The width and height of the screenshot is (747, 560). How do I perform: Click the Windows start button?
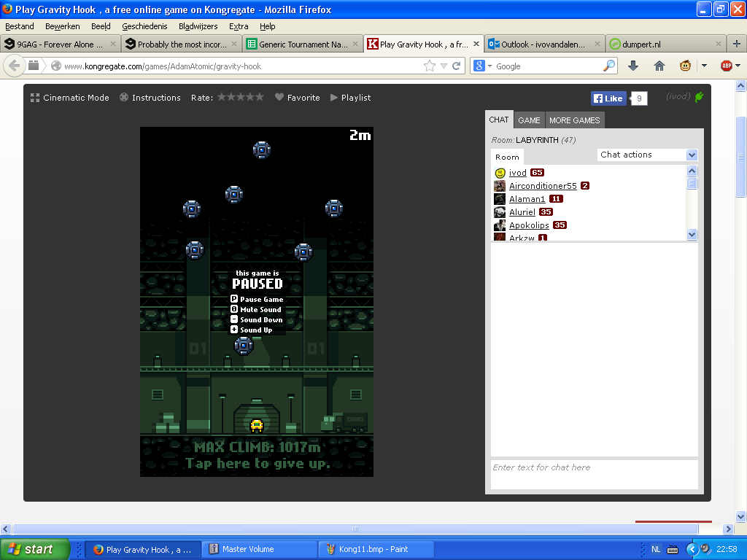click(x=35, y=549)
